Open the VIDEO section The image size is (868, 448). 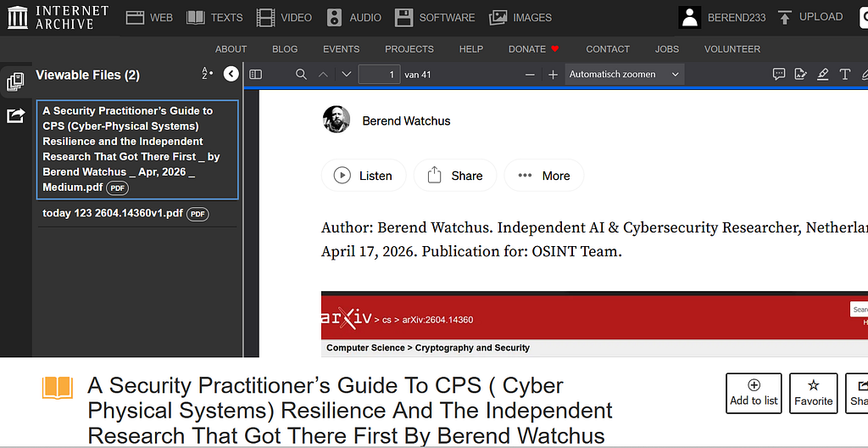click(x=284, y=18)
